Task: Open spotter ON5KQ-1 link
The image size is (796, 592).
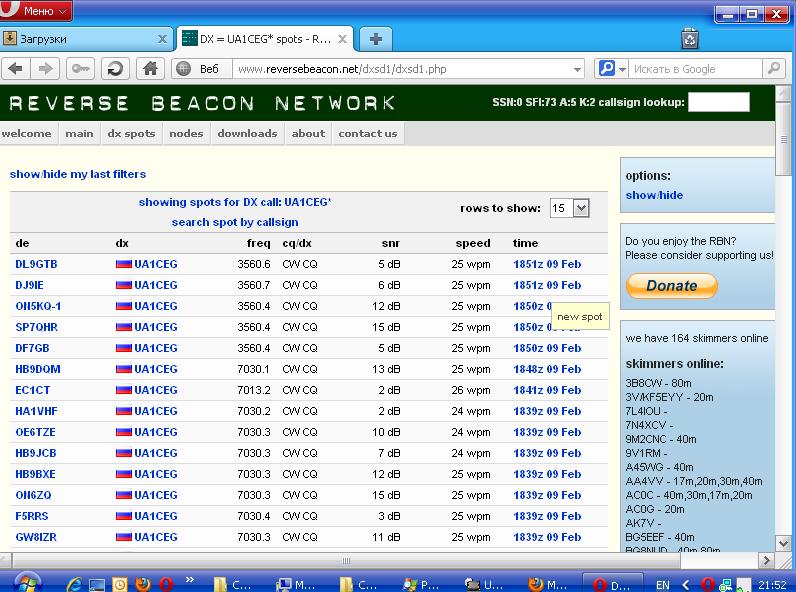Action: [38, 306]
